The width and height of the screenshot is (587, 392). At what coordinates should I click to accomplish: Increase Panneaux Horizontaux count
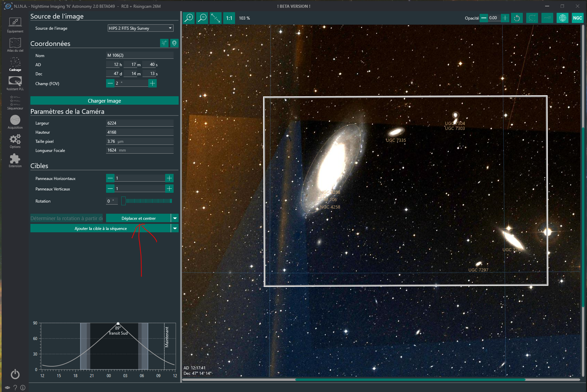click(170, 178)
